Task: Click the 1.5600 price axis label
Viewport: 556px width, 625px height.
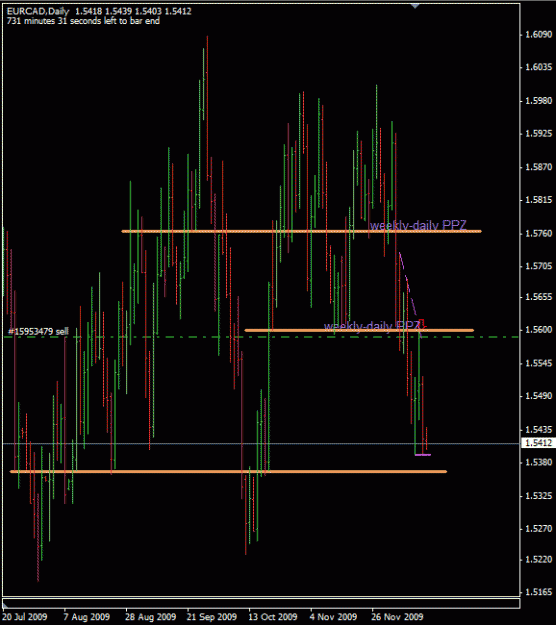Action: click(x=538, y=330)
